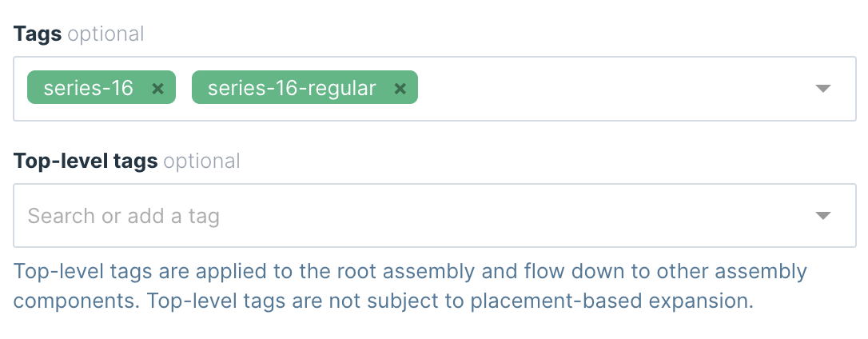Select the series-16 tag chip text
This screenshot has width=868, height=339.
pos(88,88)
